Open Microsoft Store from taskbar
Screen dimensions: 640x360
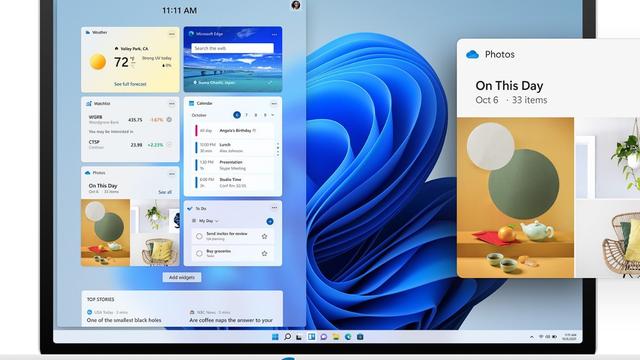[360, 337]
